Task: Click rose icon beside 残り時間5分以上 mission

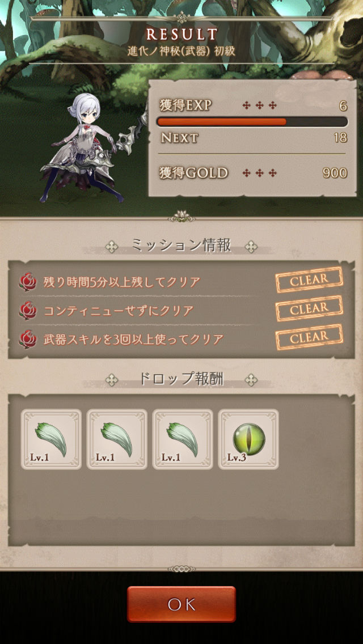Action: tap(28, 282)
